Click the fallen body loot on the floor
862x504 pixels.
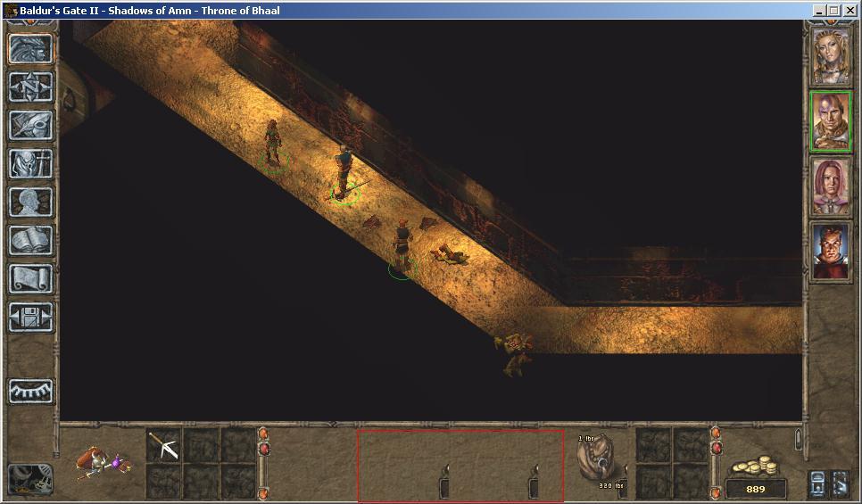coord(449,254)
